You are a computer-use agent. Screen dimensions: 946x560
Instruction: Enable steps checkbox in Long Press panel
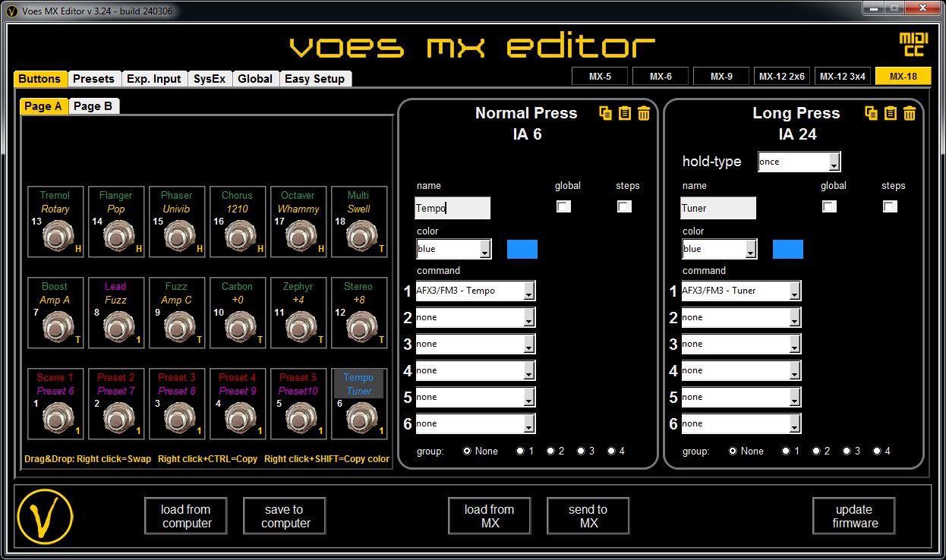pyautogui.click(x=890, y=206)
